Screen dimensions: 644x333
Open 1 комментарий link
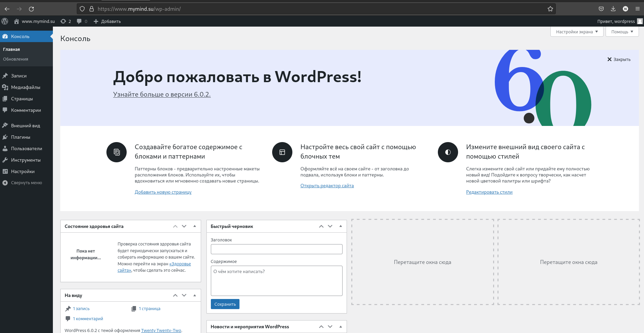[88, 319]
